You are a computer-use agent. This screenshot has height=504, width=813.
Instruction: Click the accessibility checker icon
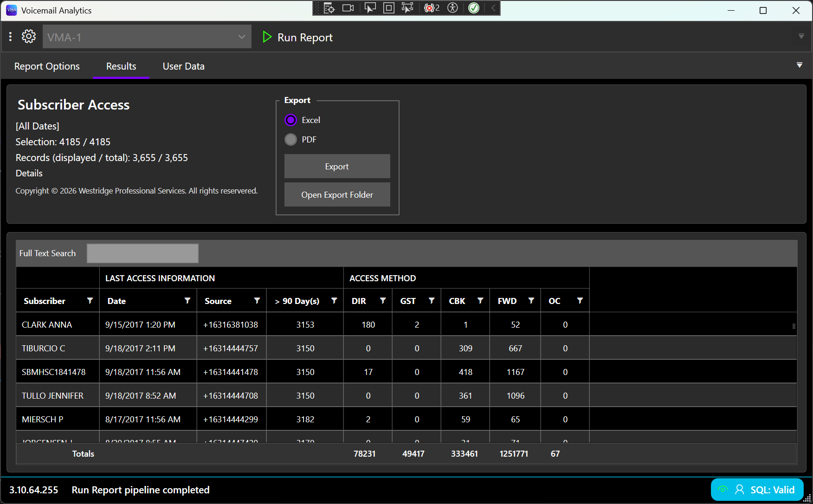point(452,8)
